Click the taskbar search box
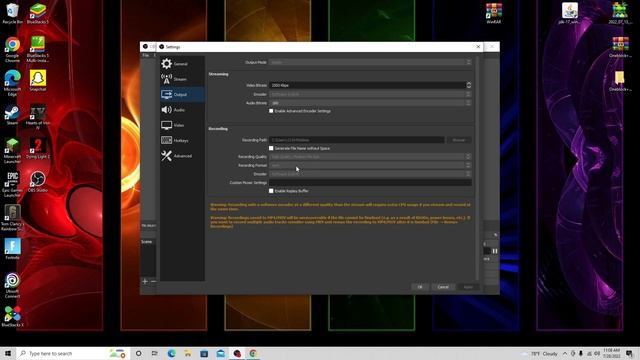Screen dimensions: 640x360 [x=73, y=353]
